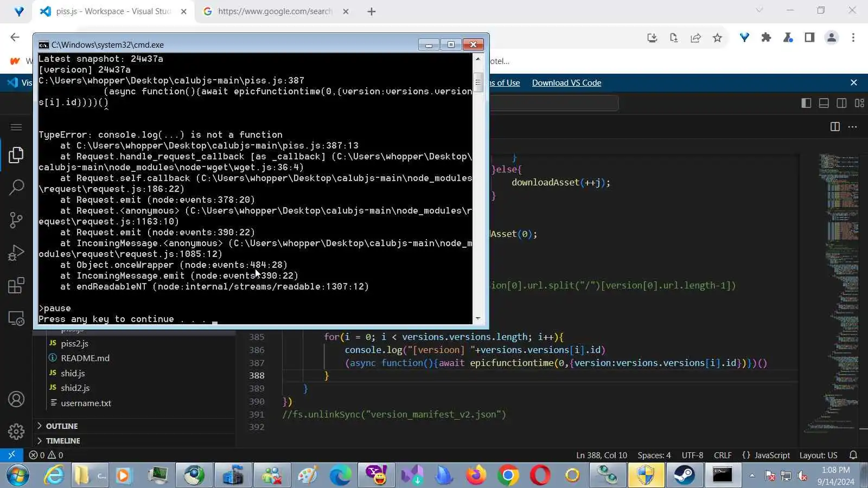Open README.md in the file explorer
Screen dimensions: 868x488
85,358
